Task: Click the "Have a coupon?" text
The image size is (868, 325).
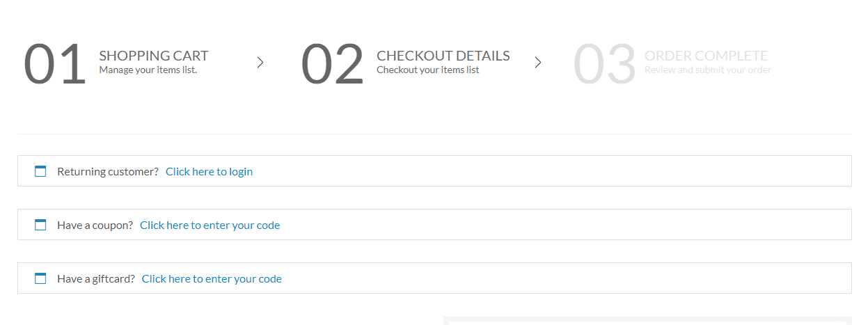Action: 95,225
